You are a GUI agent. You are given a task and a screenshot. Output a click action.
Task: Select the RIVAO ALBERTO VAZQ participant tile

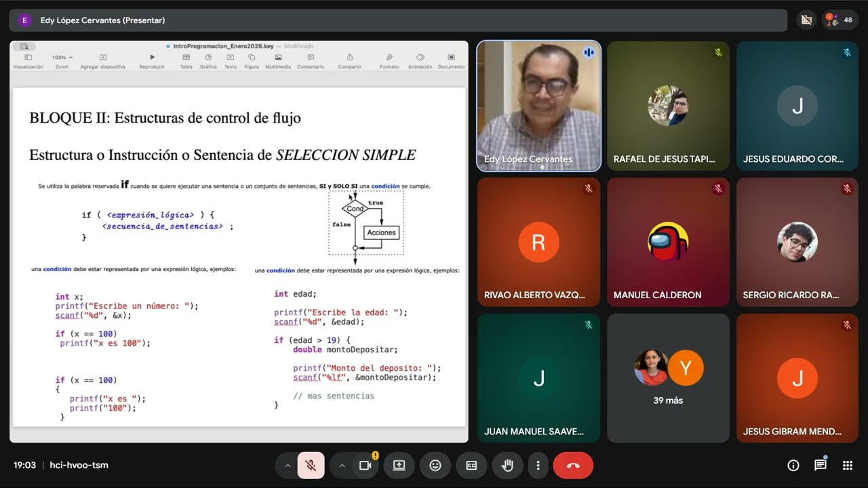[539, 242]
